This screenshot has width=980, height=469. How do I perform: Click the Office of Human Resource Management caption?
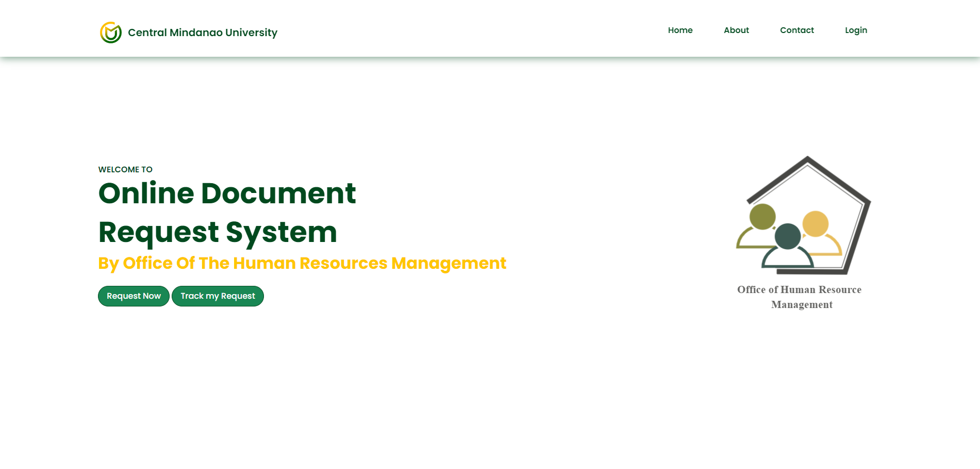(799, 297)
